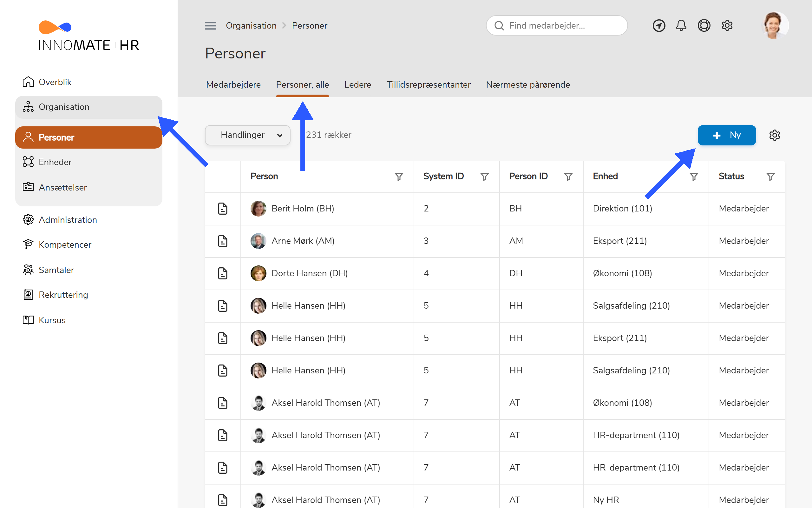Select Personer in the sidebar
Viewport: 812px width, 508px height.
click(88, 137)
